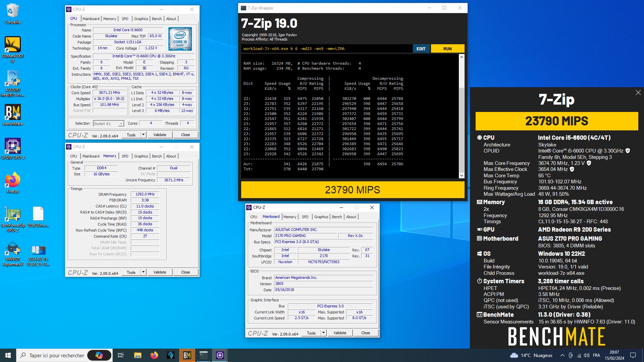
Task: Click Close button in CPU-Z CPU window
Action: (185, 135)
